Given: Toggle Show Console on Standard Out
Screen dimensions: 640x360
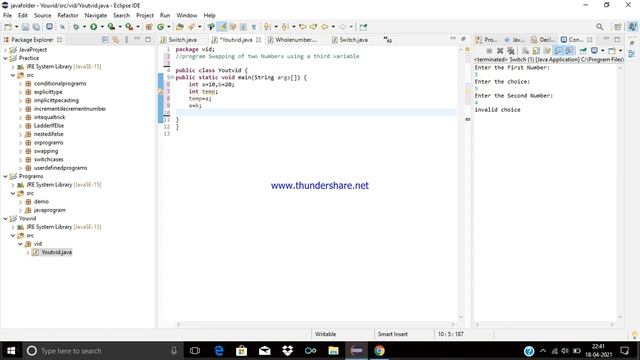Looking at the screenshot, I should click(x=558, y=51).
